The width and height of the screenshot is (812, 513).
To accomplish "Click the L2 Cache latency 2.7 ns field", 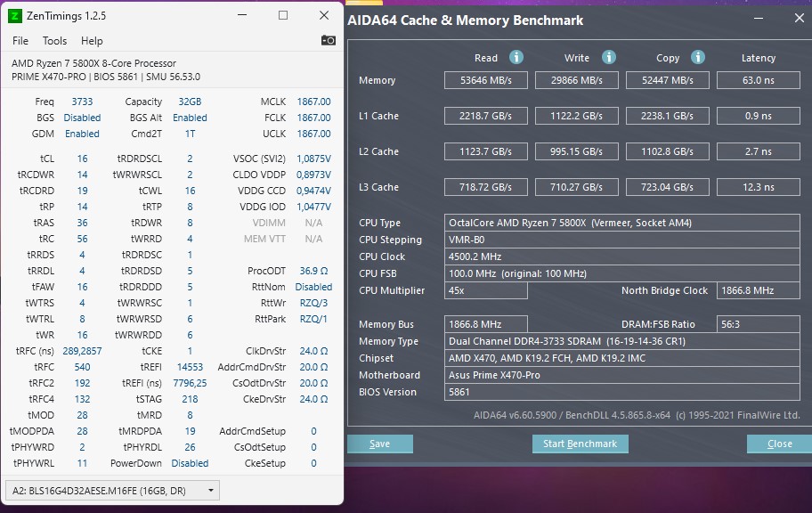I will click(759, 151).
